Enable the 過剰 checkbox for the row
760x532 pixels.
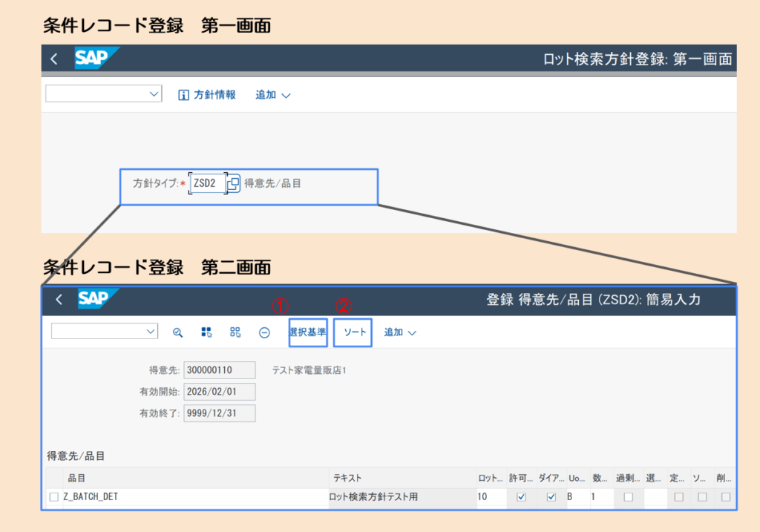click(x=627, y=497)
